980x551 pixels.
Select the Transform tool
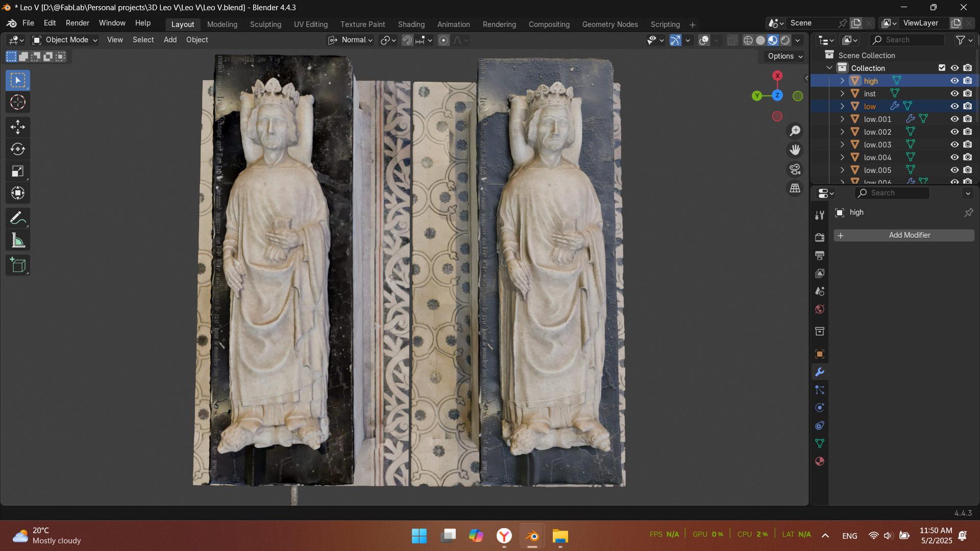click(x=18, y=193)
